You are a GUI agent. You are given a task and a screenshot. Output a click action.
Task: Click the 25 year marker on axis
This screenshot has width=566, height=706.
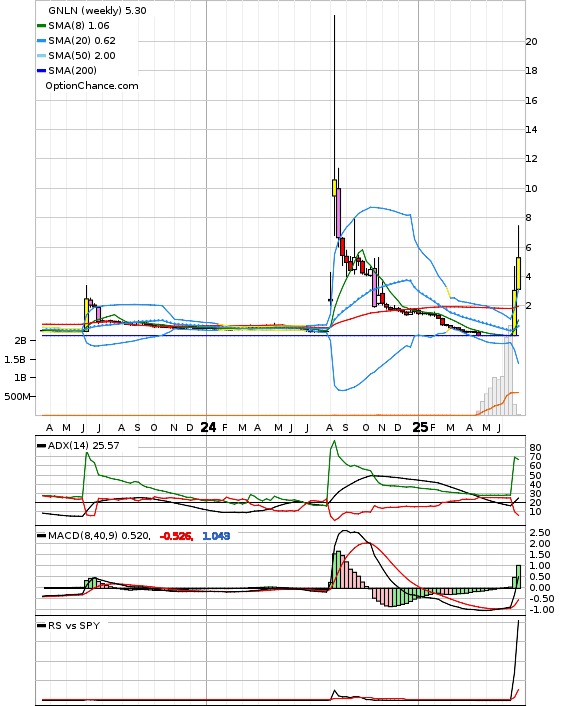click(x=420, y=427)
